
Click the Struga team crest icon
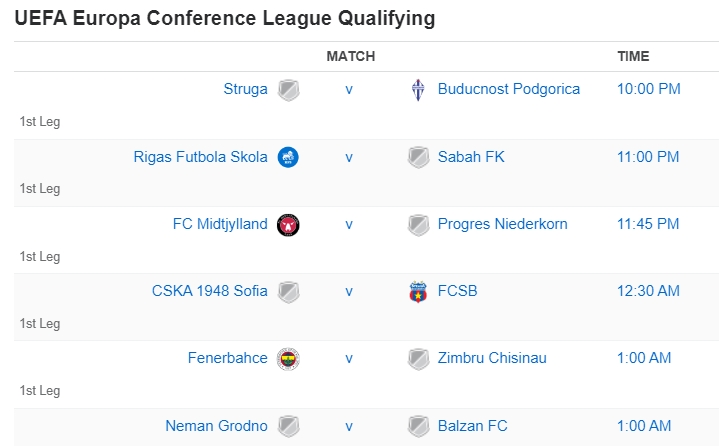pos(288,90)
